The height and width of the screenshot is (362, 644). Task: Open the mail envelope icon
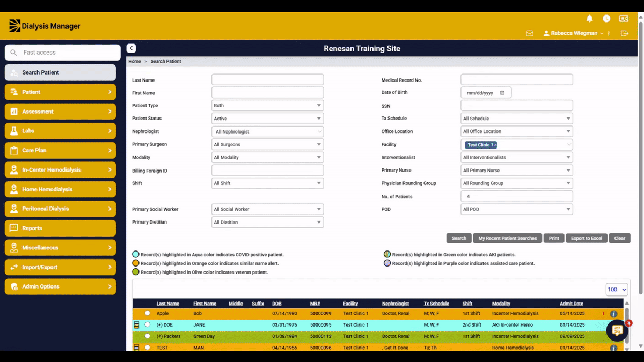(530, 33)
